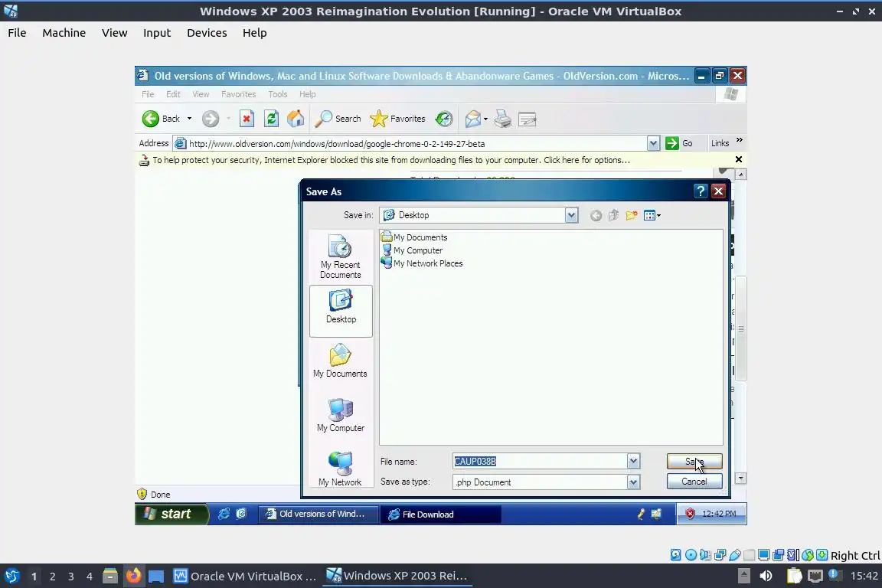
Task: Click the Refresh icon in IE toolbar
Action: [x=271, y=119]
